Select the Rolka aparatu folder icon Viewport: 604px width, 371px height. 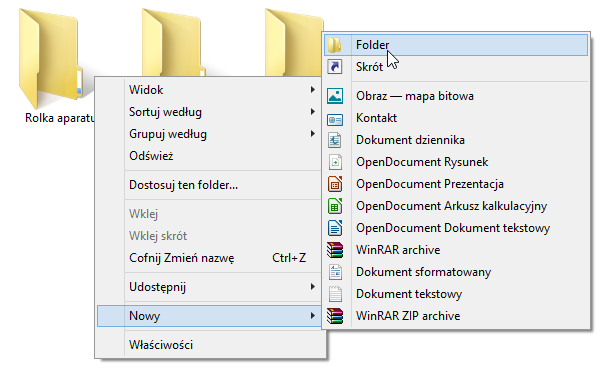click(x=50, y=58)
